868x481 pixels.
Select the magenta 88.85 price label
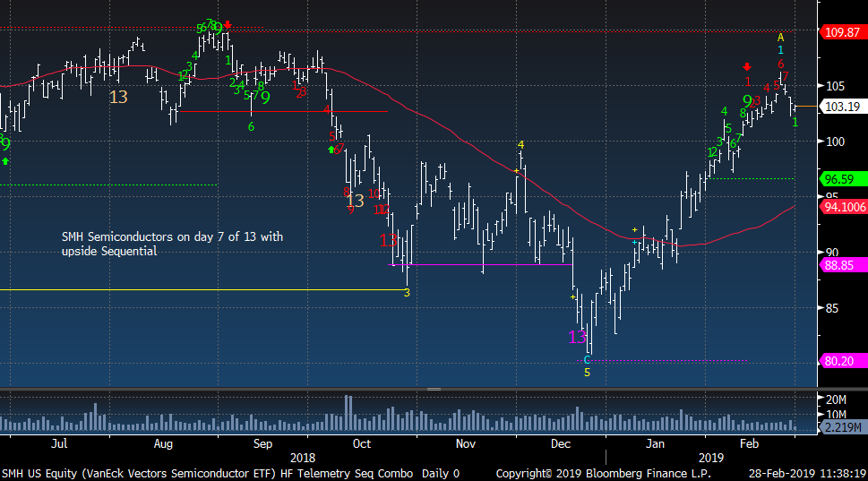coord(842,265)
